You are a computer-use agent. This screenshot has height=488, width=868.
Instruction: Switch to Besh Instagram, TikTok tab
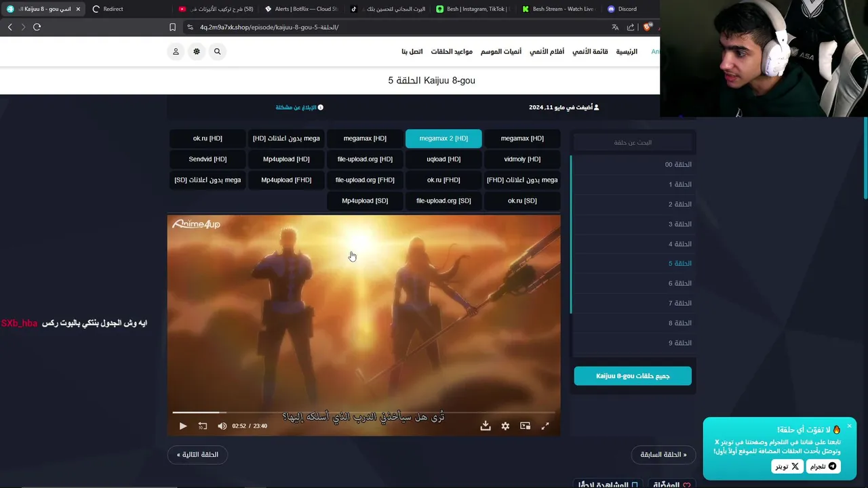click(473, 9)
